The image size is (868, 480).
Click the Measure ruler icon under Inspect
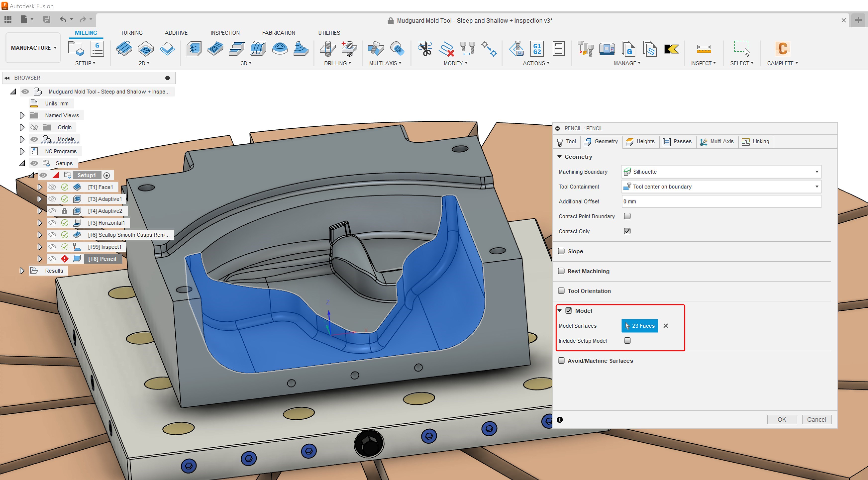coord(704,49)
